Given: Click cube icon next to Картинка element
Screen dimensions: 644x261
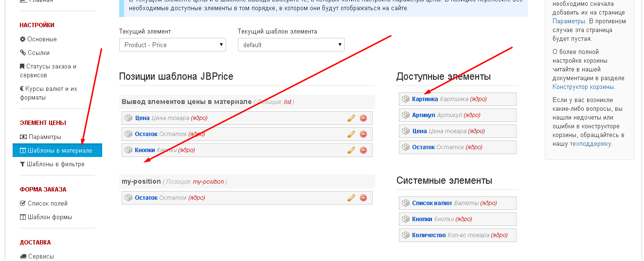Looking at the screenshot, I should (406, 99).
